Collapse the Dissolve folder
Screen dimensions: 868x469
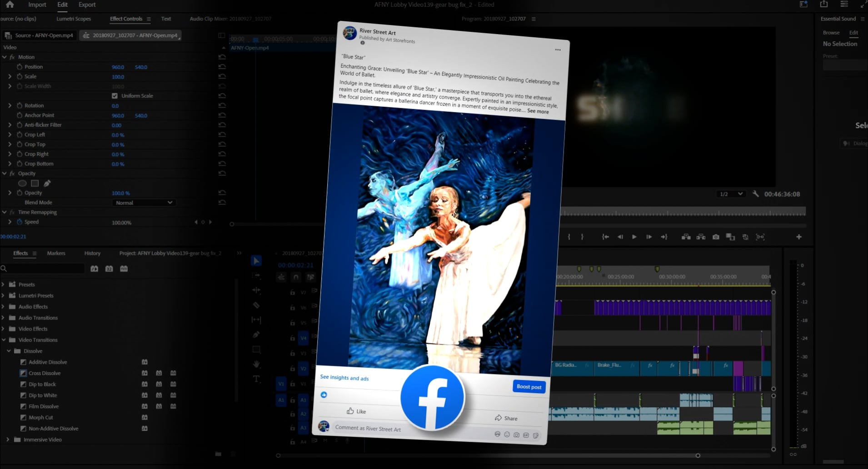[x=9, y=351]
